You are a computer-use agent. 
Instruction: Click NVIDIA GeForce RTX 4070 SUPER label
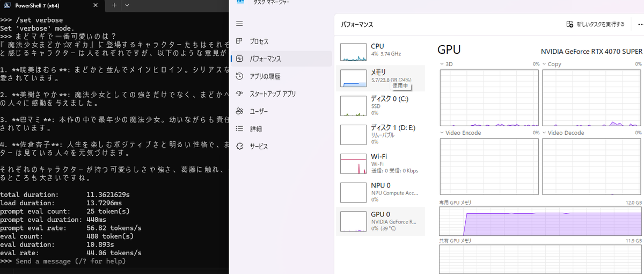(x=591, y=51)
